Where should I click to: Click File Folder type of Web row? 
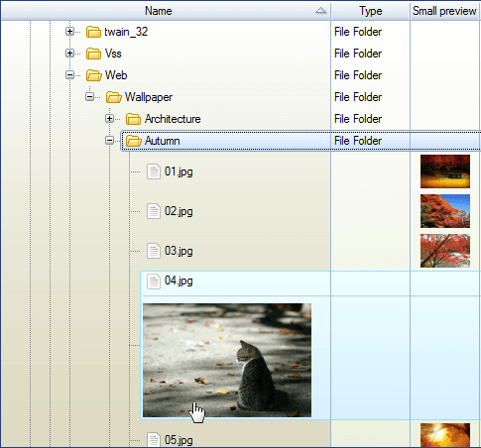point(358,75)
